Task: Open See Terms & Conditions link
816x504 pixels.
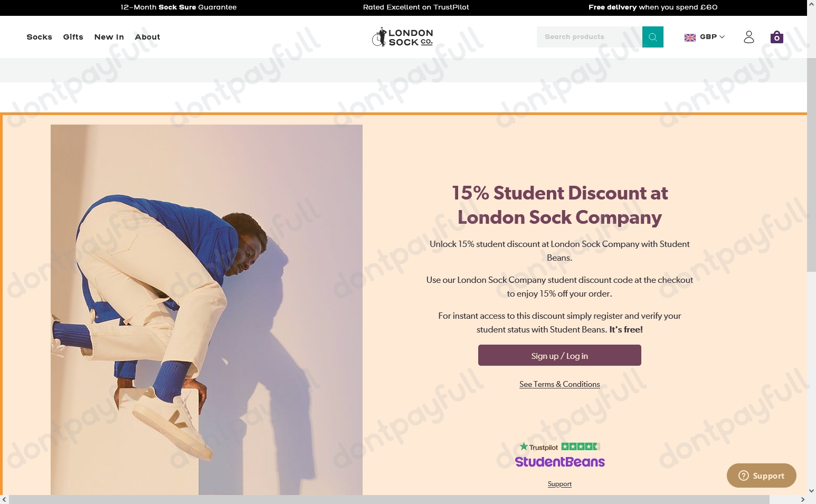Action: pyautogui.click(x=559, y=384)
